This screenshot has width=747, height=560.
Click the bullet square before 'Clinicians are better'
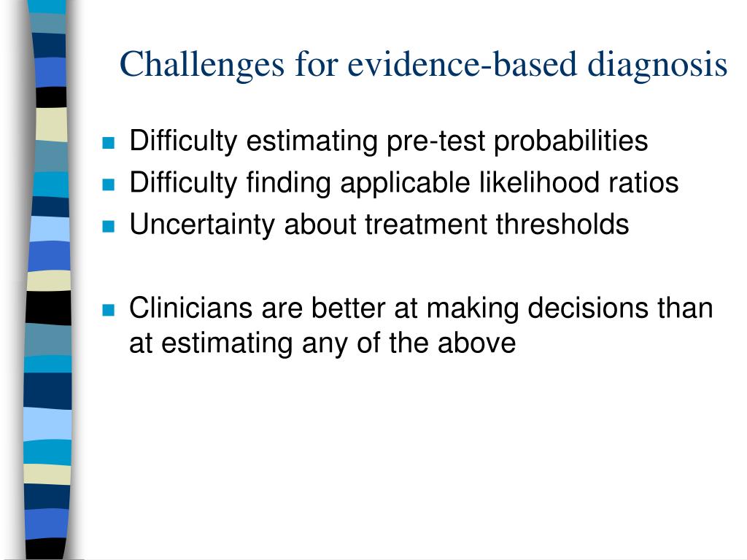click(x=109, y=310)
